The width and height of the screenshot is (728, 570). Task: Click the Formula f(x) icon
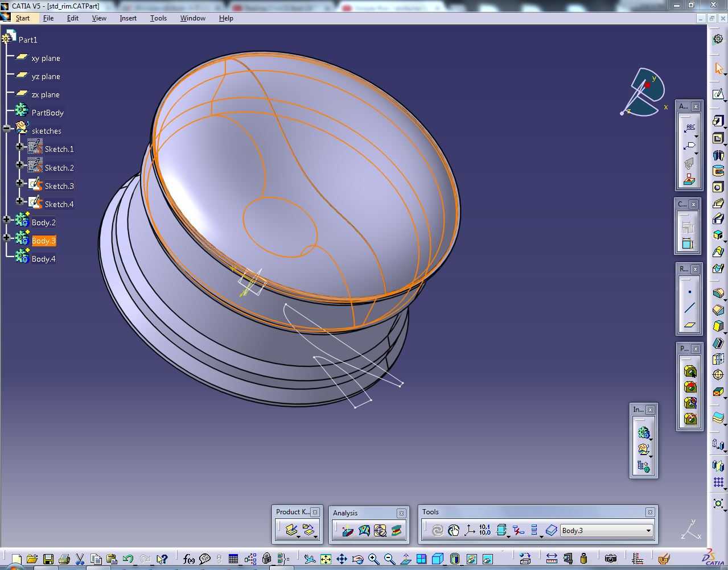coord(189,559)
